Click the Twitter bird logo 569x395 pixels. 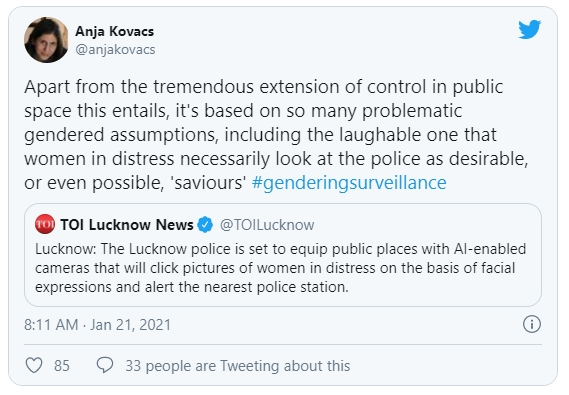click(529, 29)
